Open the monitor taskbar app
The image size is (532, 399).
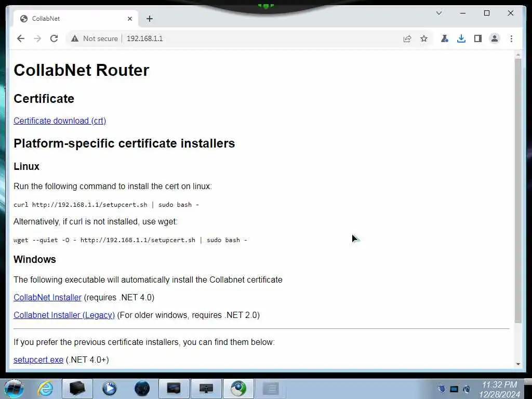click(206, 389)
